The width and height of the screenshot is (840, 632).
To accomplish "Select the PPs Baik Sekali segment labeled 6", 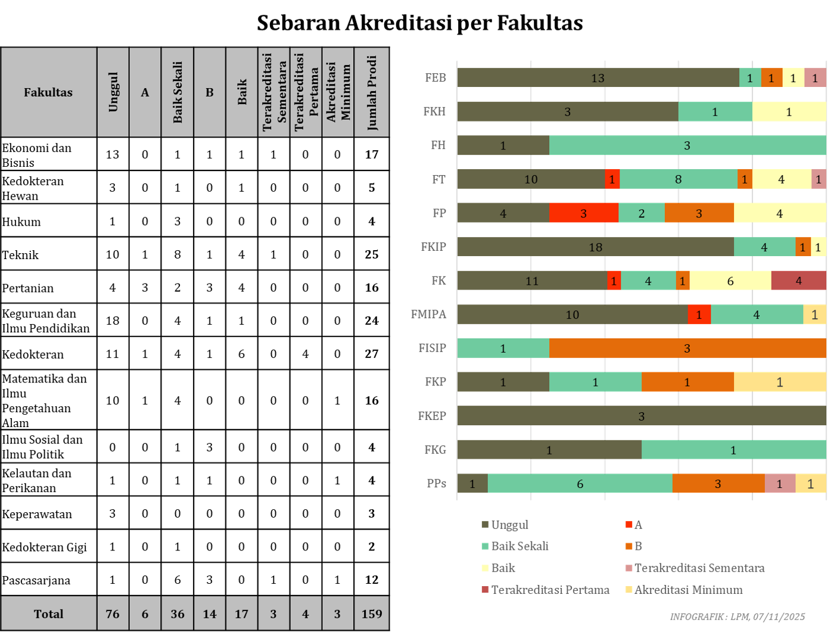I will (x=580, y=484).
